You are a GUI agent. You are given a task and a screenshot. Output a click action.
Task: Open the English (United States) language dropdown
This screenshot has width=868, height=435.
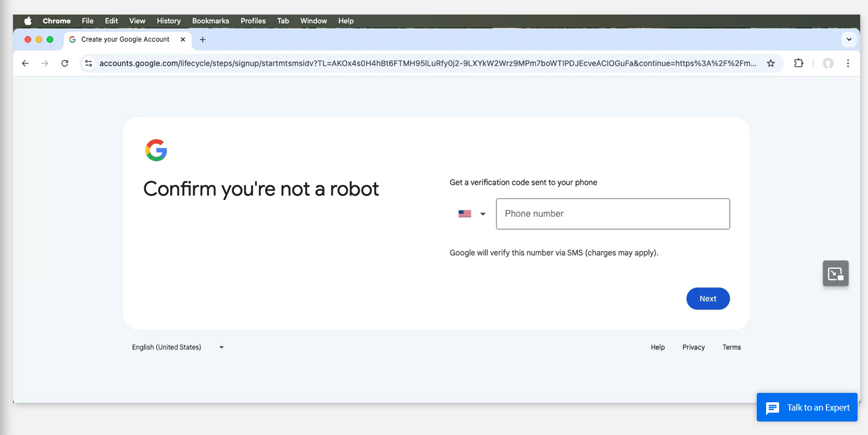[x=178, y=347]
